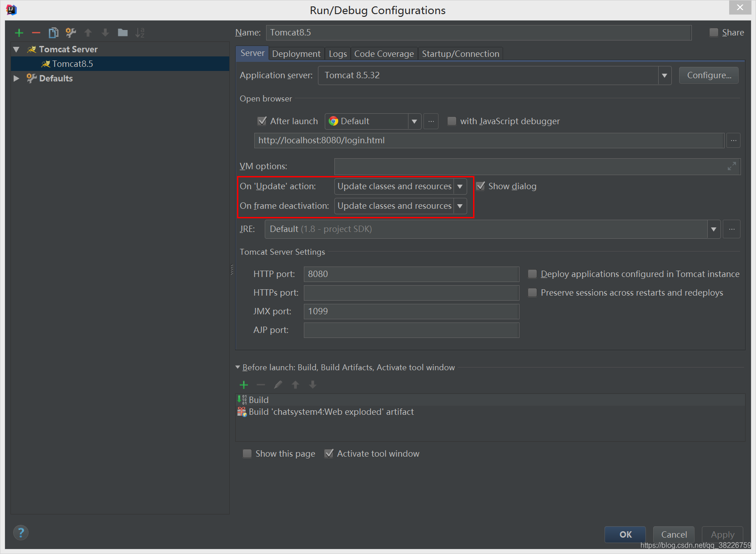
Task: Click the IntelliJ logo in title bar
Action: (11, 10)
